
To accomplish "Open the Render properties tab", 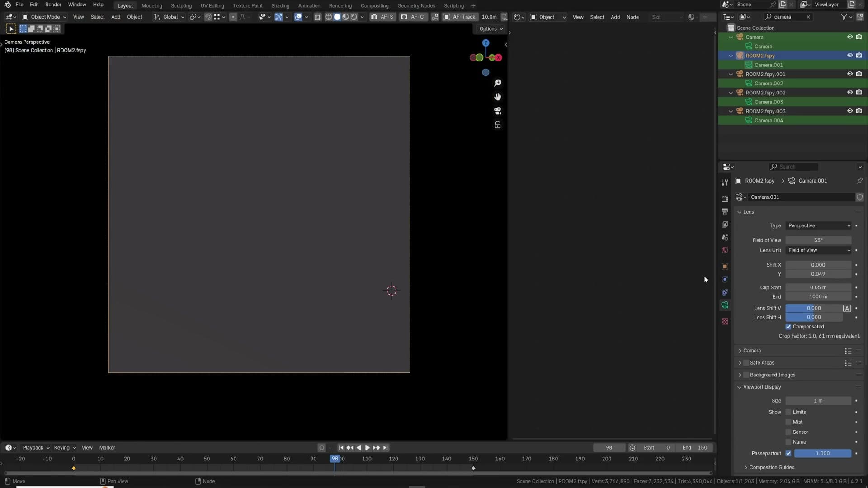I will coord(725,199).
